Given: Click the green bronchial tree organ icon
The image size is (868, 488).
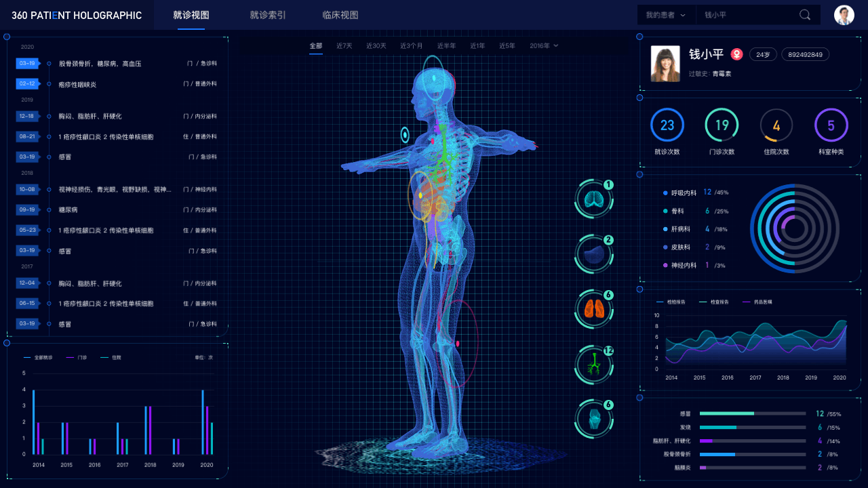Looking at the screenshot, I should point(593,364).
